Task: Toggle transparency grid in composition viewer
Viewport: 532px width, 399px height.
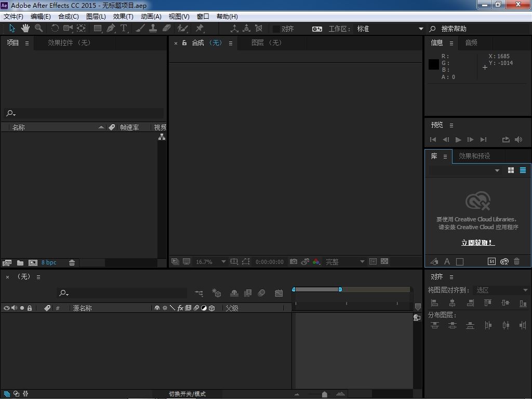Action: [x=384, y=261]
